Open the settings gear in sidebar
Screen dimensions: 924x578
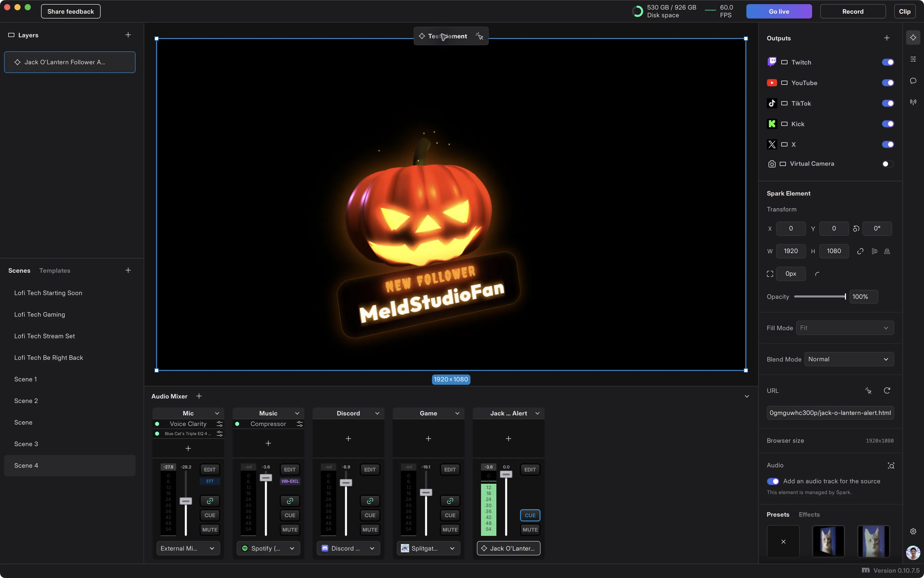[x=913, y=531]
